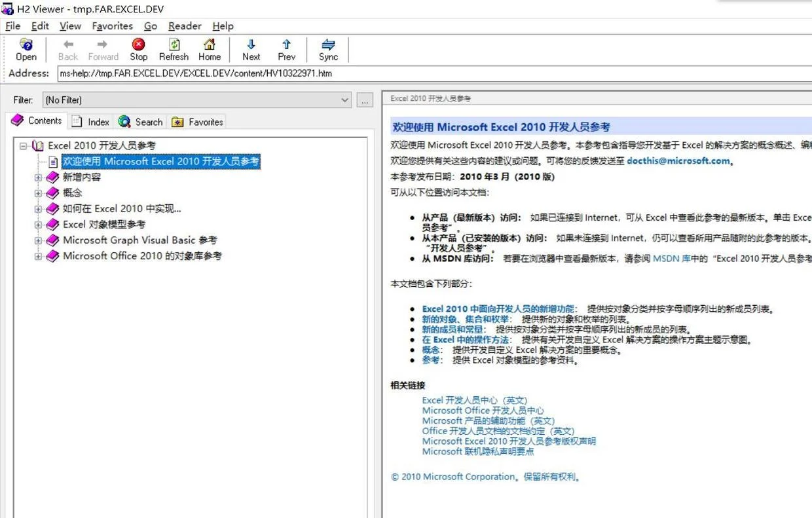Click the book icon beside 新增内容
812x518 pixels.
click(53, 177)
